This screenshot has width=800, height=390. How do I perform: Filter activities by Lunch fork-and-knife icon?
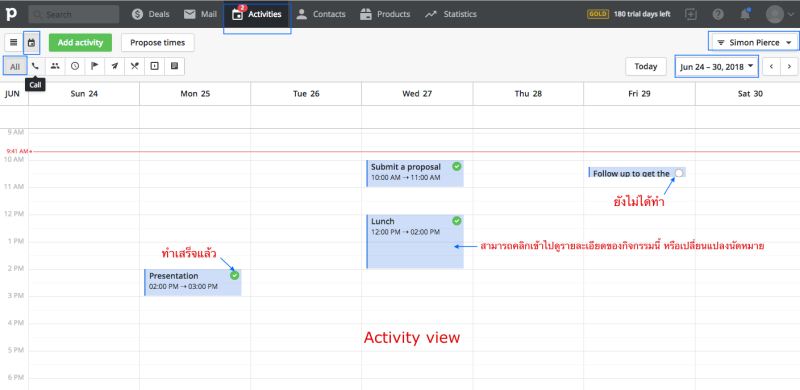coord(135,66)
